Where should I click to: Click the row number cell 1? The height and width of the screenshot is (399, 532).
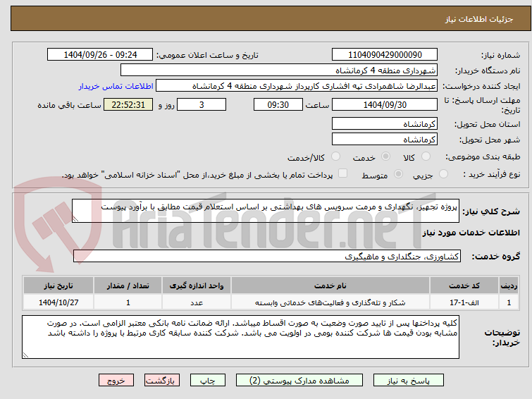(x=509, y=302)
